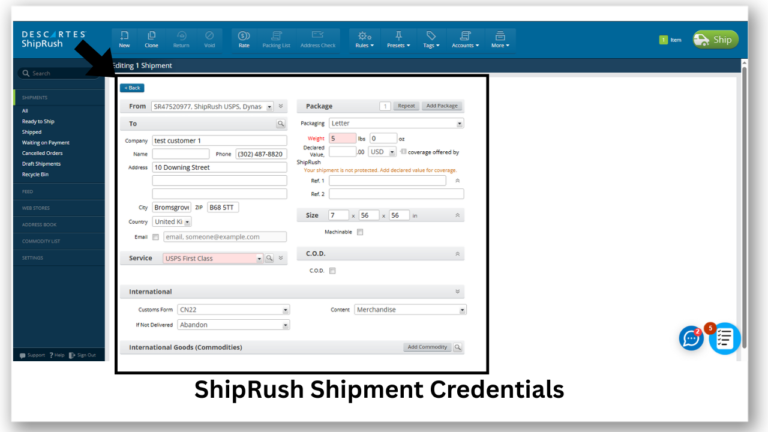Image resolution: width=768 pixels, height=432 pixels.
Task: Select Ready to Ship in sidebar
Action: click(38, 121)
